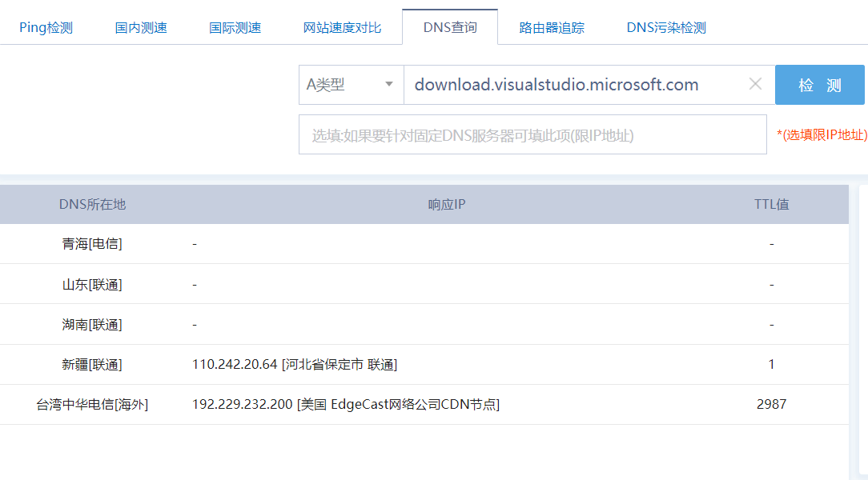Click the TTL value 2987
The image size is (868, 480).
click(771, 404)
